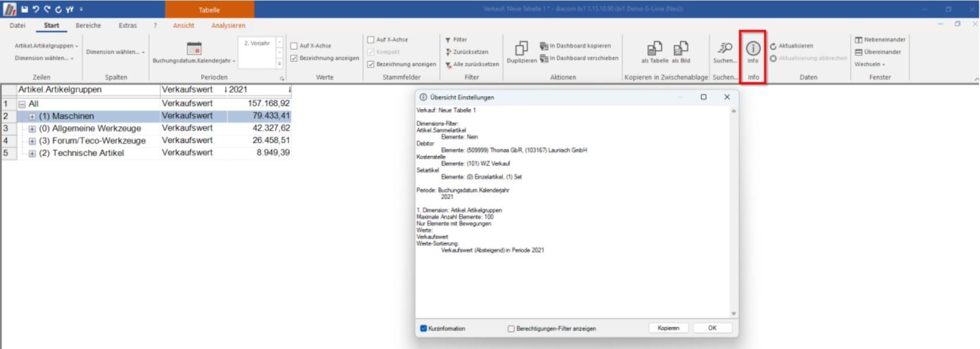
Task: Arrange windows Nebeneinander
Action: click(880, 40)
